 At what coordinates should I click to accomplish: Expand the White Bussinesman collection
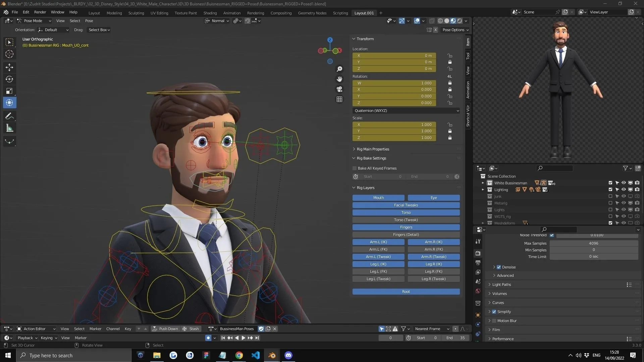point(483,183)
